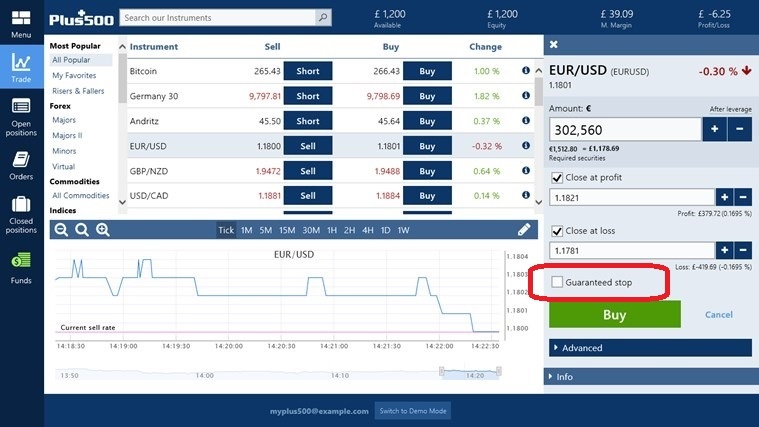
Task: Open Closed positions section
Action: 21,210
